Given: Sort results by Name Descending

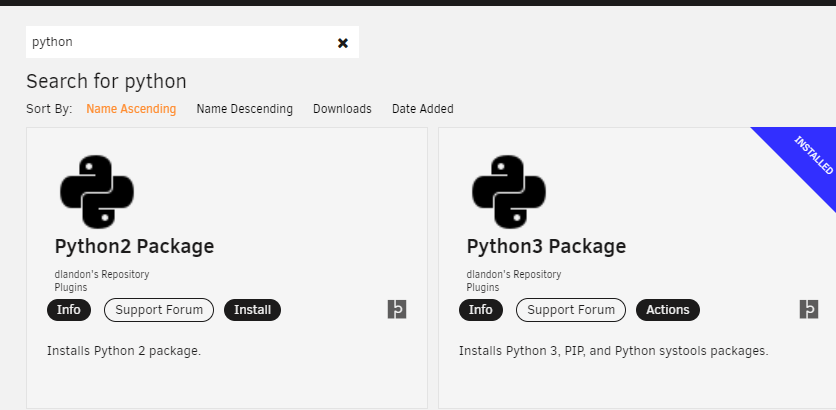Looking at the screenshot, I should [x=244, y=109].
